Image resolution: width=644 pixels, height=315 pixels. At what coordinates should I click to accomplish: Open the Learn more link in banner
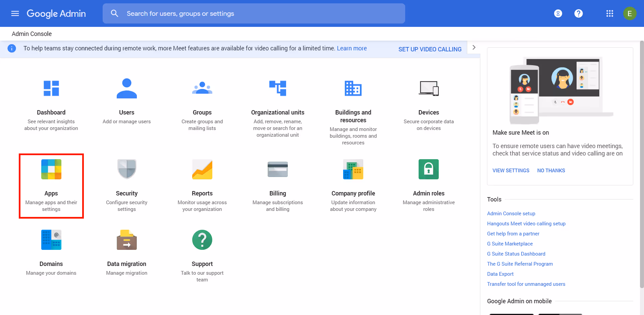pyautogui.click(x=352, y=48)
